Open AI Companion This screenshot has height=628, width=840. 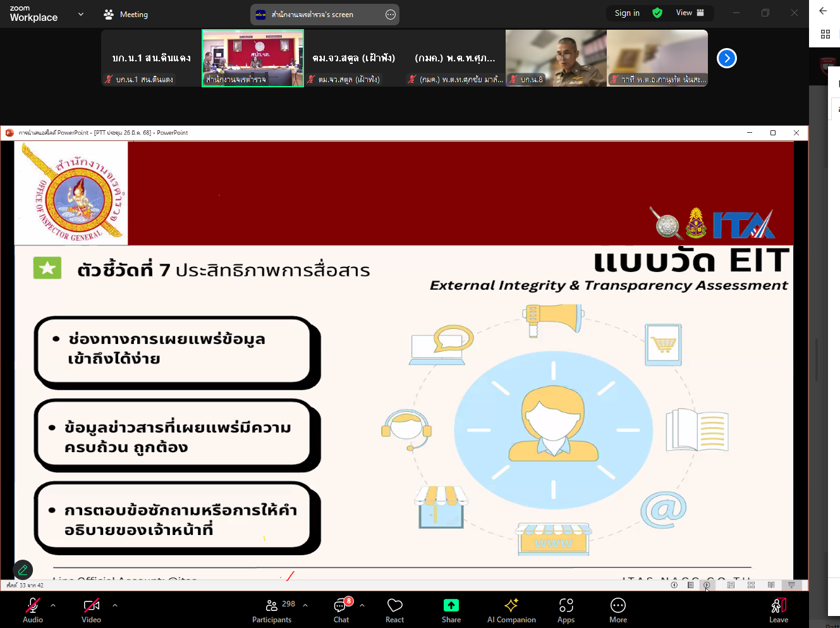(x=511, y=610)
